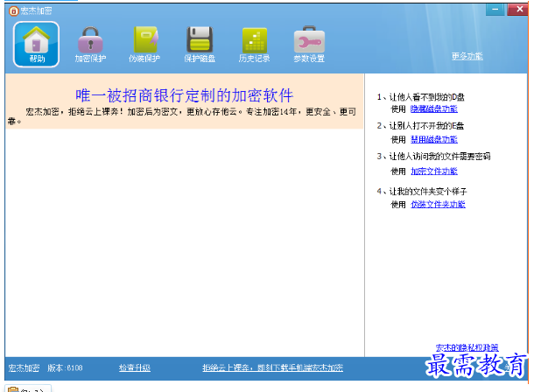Click the 版本:6108 status text

[65, 367]
